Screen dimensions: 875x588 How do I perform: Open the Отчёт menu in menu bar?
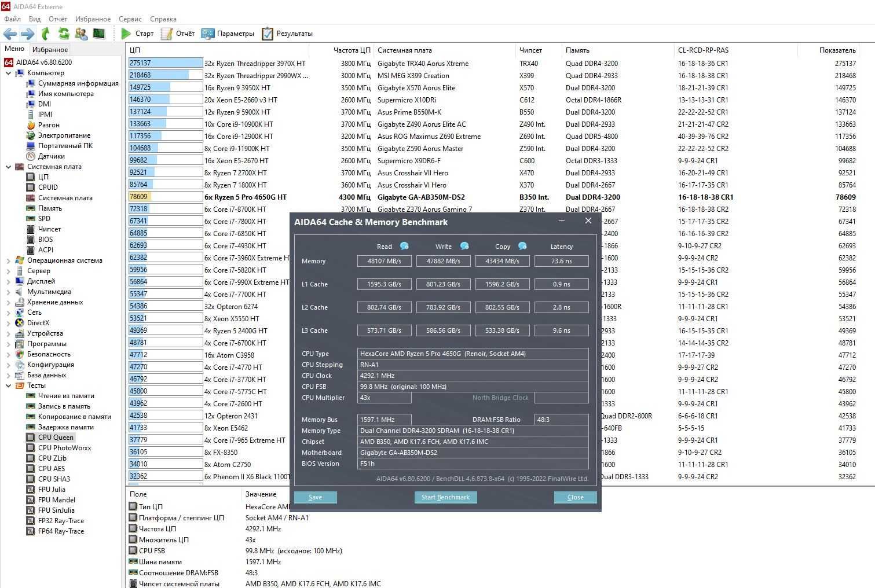click(58, 19)
